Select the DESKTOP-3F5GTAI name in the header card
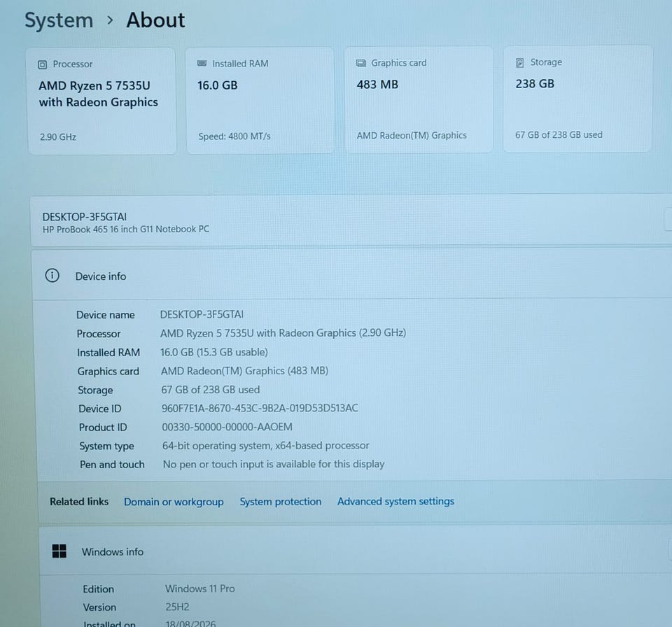Screen dimensions: 672x627 point(85,217)
